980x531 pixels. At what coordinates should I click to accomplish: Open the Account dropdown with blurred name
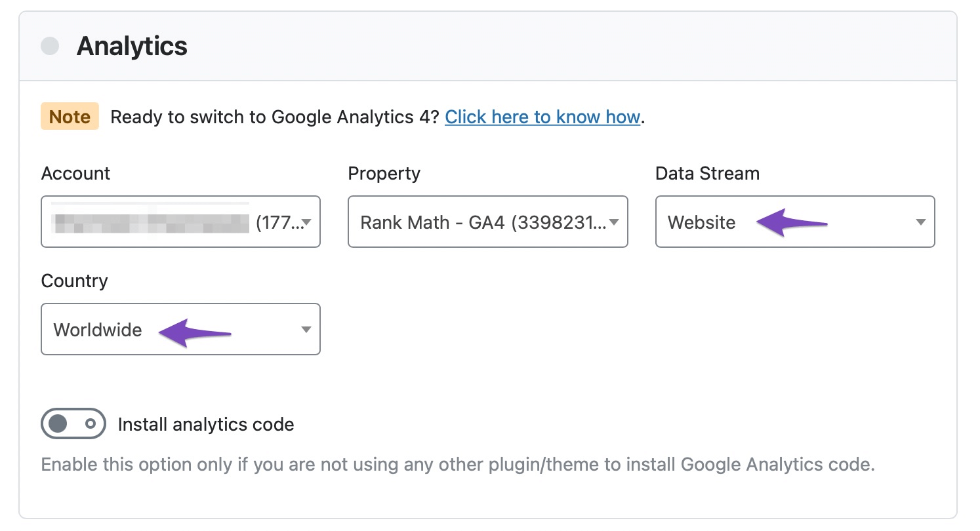coord(180,222)
